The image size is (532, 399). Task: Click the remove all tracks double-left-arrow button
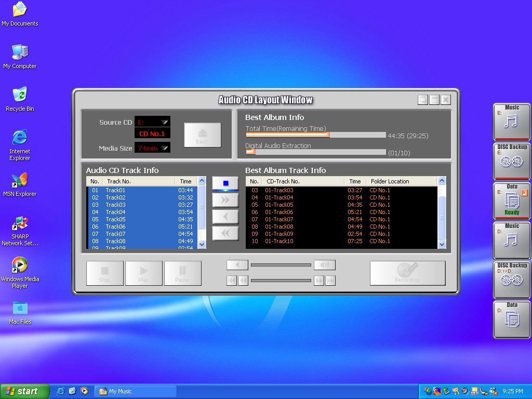coord(225,233)
